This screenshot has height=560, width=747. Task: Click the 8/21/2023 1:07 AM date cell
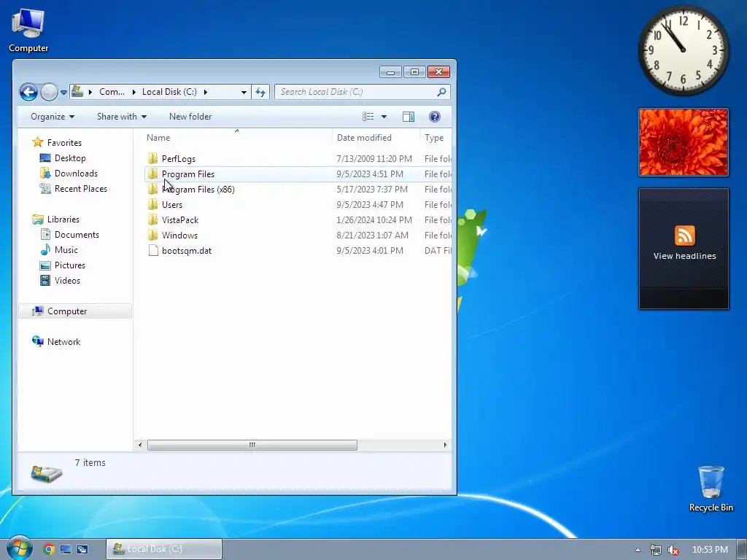[372, 236]
